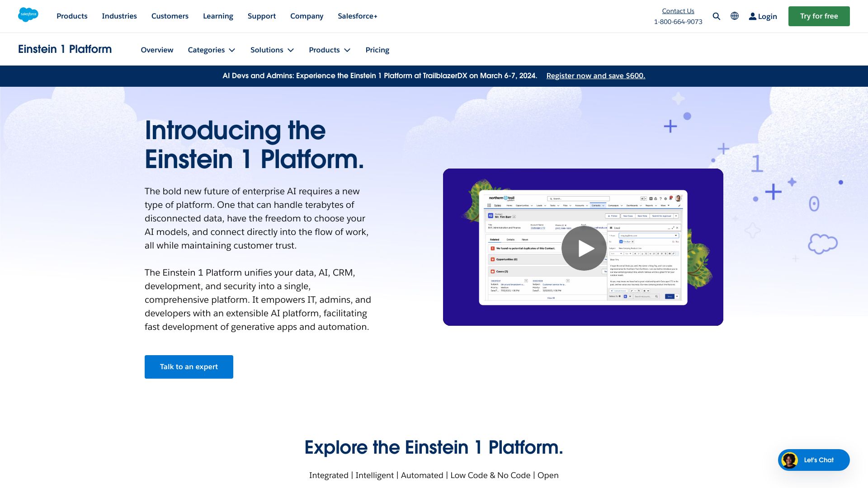Image resolution: width=868 pixels, height=488 pixels.
Task: Click the Contact Us link
Action: 678,10
